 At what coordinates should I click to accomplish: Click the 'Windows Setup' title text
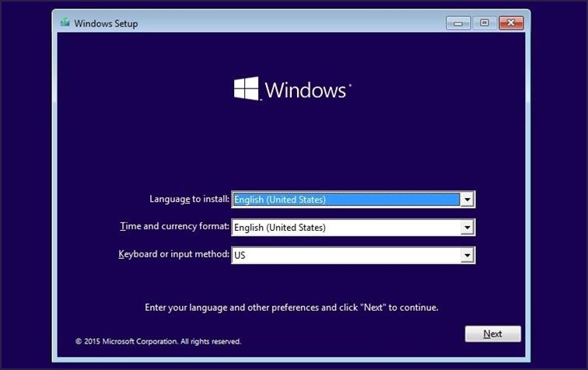[x=106, y=23]
